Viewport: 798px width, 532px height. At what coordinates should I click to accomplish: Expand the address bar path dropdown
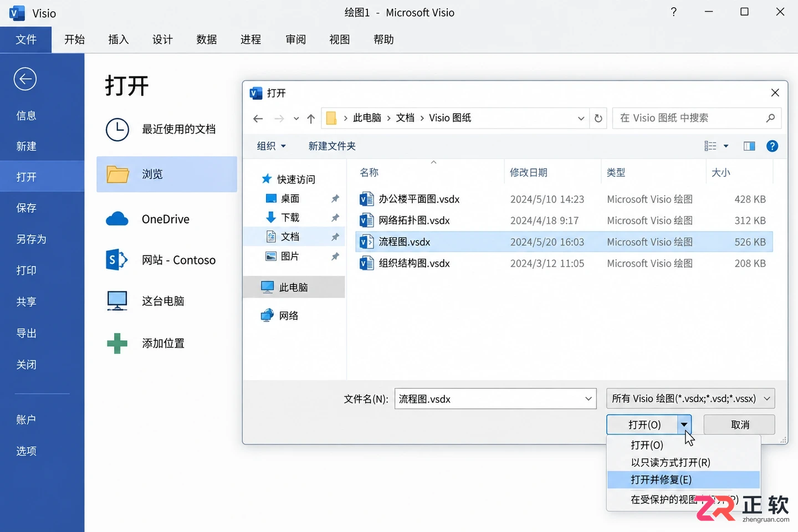(x=581, y=118)
